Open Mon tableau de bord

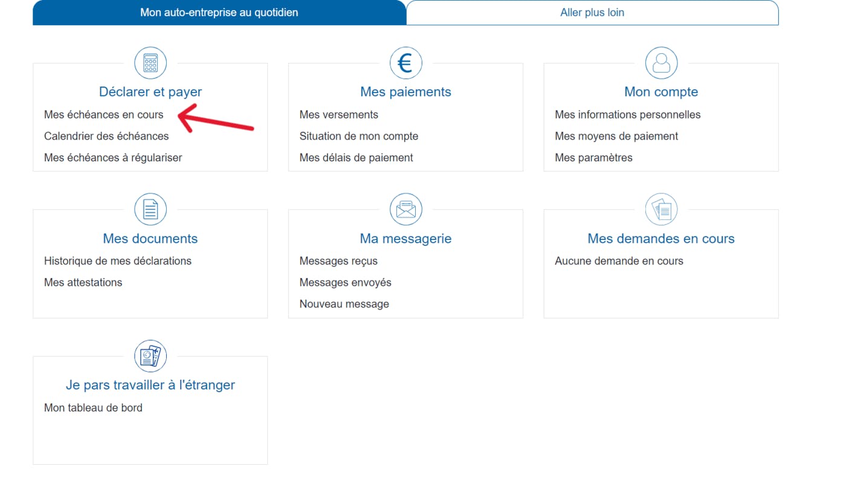click(x=92, y=407)
